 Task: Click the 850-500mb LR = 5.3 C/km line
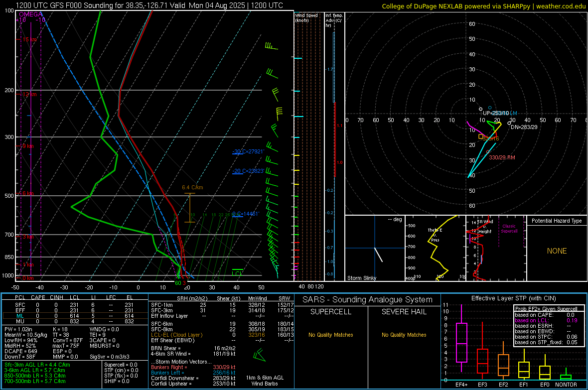[35, 376]
